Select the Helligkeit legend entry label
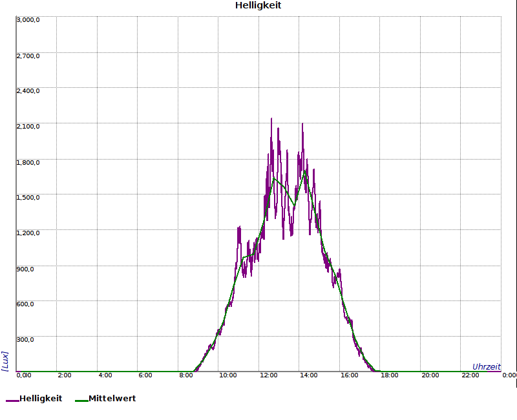 click(41, 399)
